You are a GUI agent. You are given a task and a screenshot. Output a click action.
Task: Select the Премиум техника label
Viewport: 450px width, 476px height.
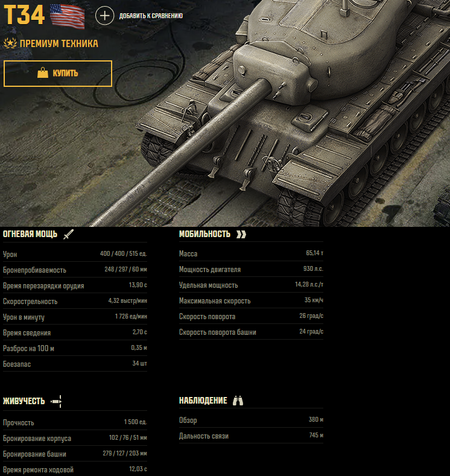(59, 43)
